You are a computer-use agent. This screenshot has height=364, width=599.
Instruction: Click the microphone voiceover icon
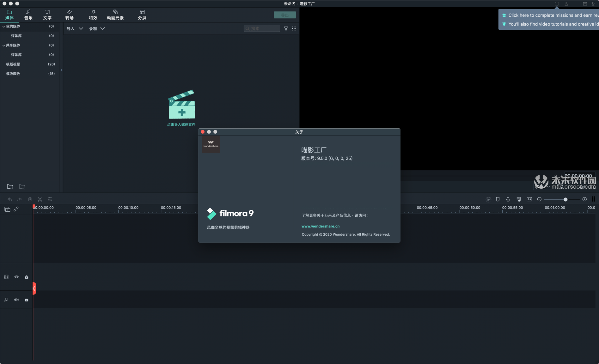508,199
